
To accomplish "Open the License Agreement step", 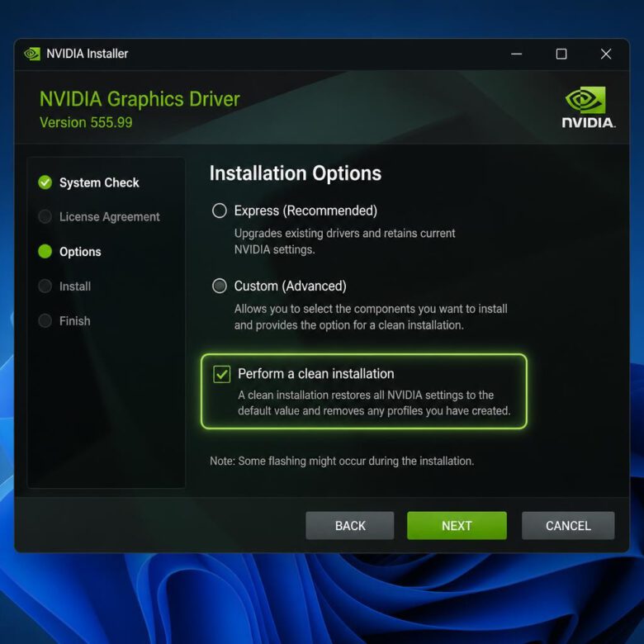I will click(109, 216).
